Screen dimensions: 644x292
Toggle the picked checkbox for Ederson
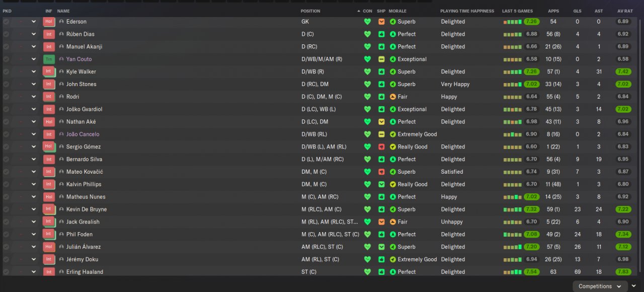point(6,22)
